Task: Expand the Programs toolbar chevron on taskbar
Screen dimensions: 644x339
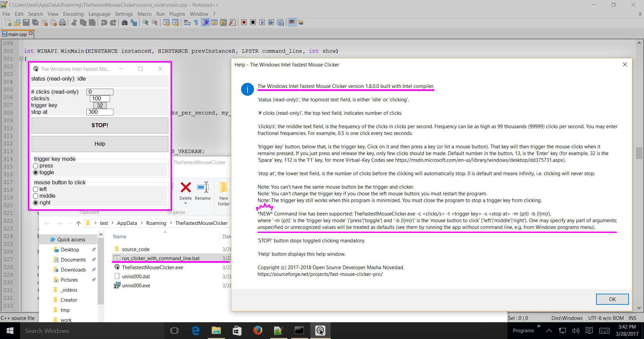Action: coord(539,326)
